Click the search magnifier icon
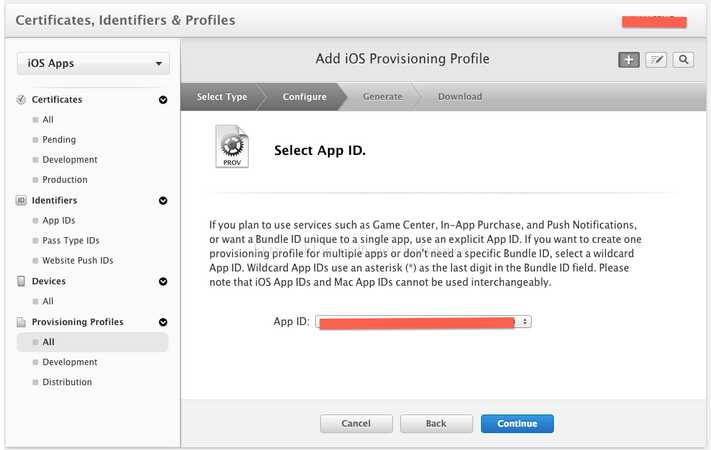Screen dimensions: 711x450 (x=683, y=59)
